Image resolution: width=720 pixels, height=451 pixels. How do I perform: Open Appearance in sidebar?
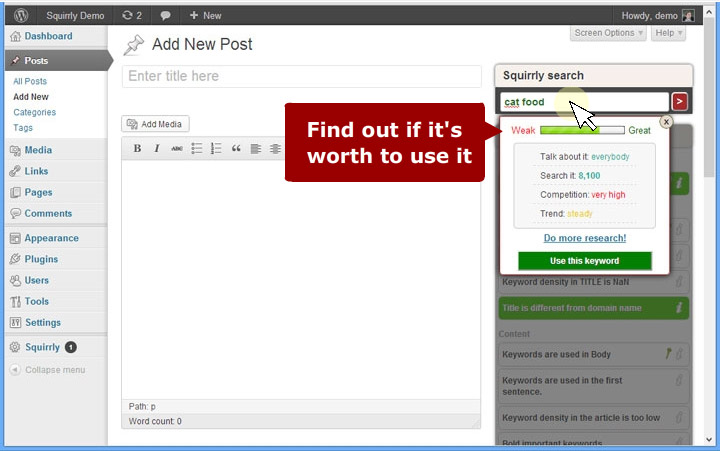(x=51, y=238)
